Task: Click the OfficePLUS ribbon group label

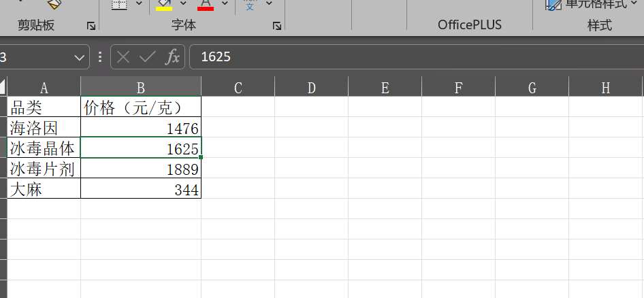Action: click(469, 25)
